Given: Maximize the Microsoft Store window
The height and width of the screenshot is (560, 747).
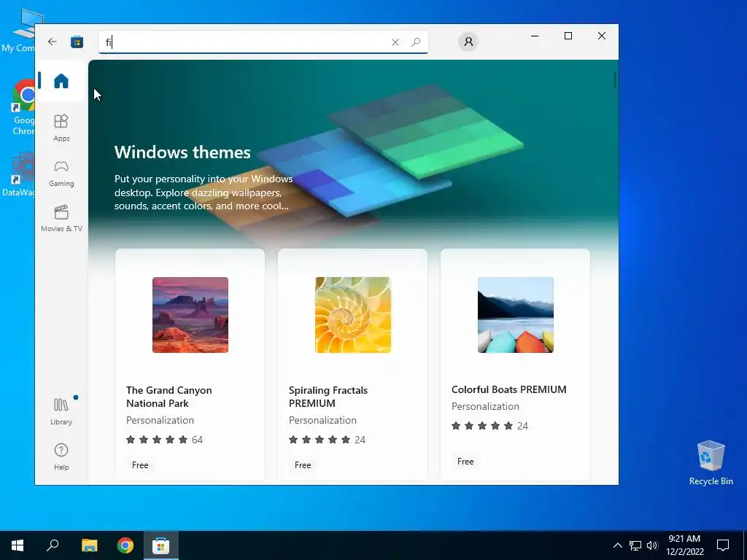Looking at the screenshot, I should [568, 36].
